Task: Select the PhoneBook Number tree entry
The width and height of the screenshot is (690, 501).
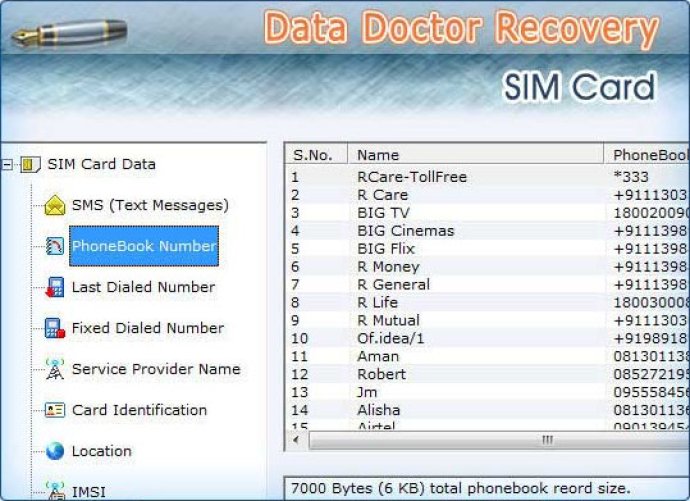Action: [144, 246]
